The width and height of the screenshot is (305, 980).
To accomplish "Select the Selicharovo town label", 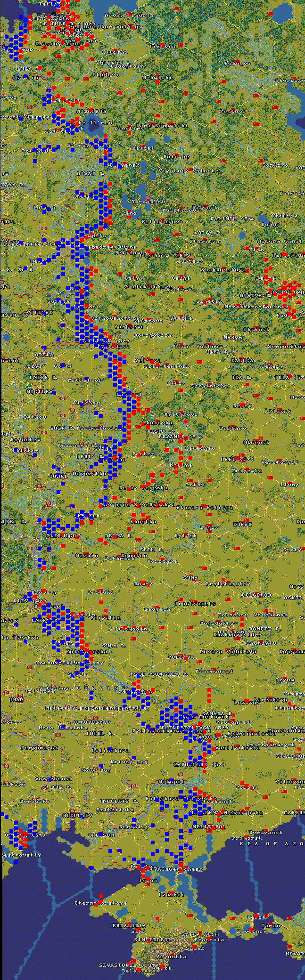I will [162, 221].
